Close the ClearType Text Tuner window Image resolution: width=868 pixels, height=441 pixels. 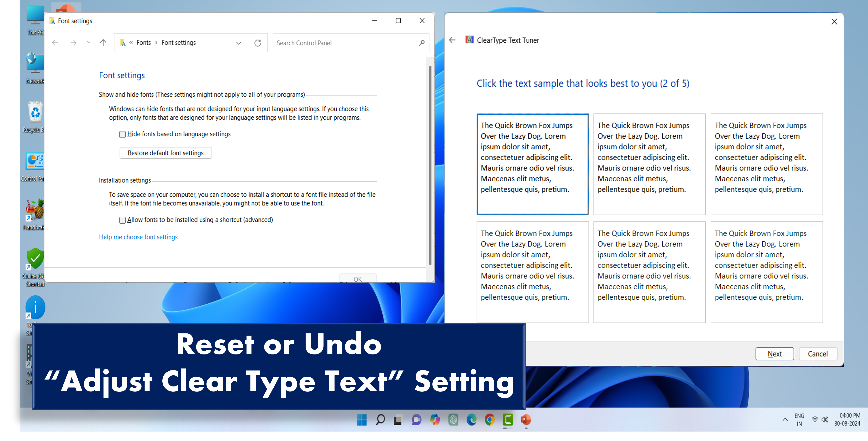(834, 22)
